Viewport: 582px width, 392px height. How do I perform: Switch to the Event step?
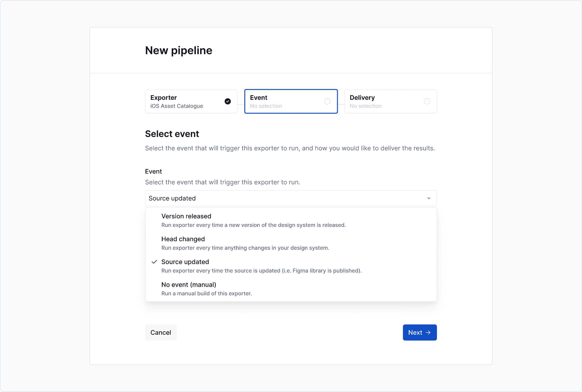[x=291, y=101]
